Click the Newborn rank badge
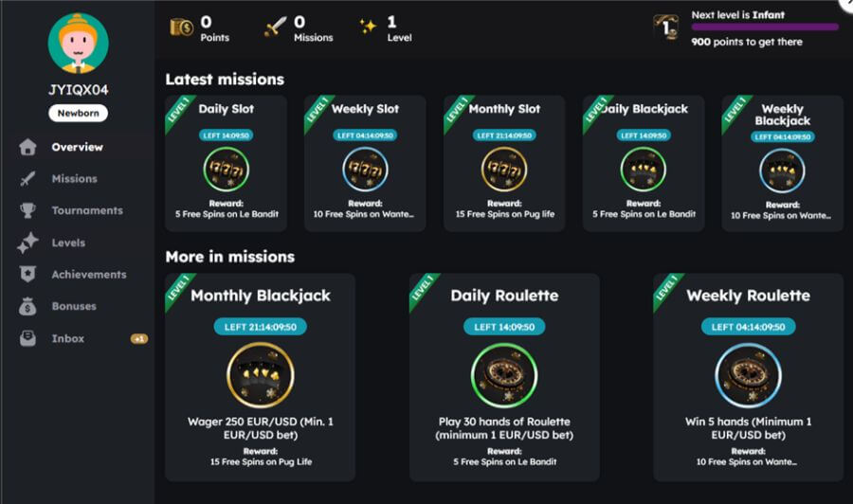Screen dimensions: 853x504 (78, 114)
